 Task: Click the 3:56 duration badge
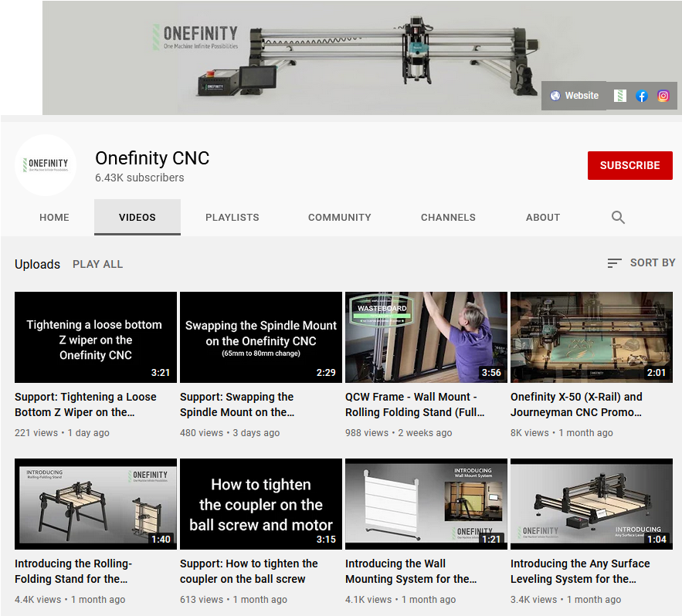(x=491, y=373)
